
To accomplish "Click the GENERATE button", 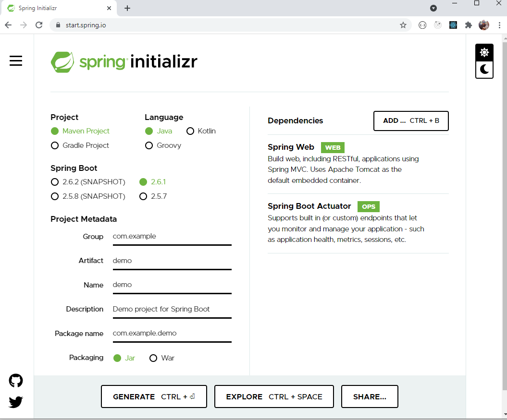I will (x=154, y=396).
